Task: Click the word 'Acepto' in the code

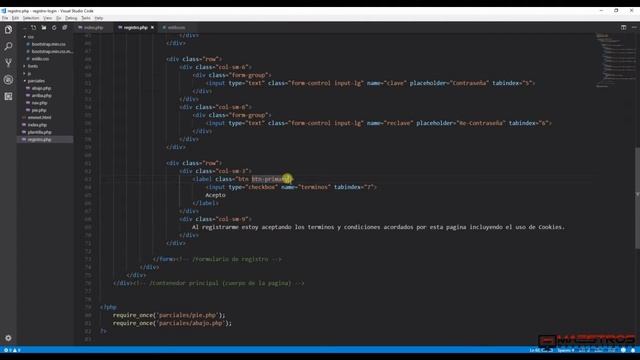Action: pyautogui.click(x=215, y=195)
